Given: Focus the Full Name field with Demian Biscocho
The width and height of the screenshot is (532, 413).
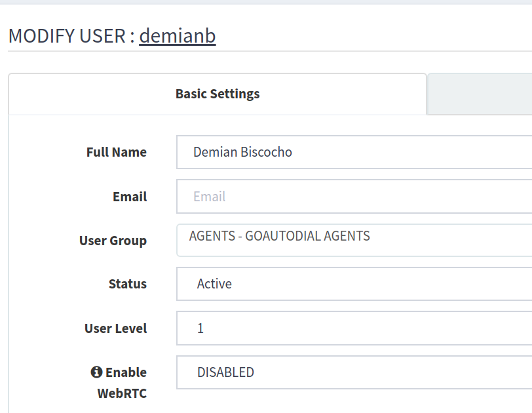Looking at the screenshot, I should coord(354,152).
